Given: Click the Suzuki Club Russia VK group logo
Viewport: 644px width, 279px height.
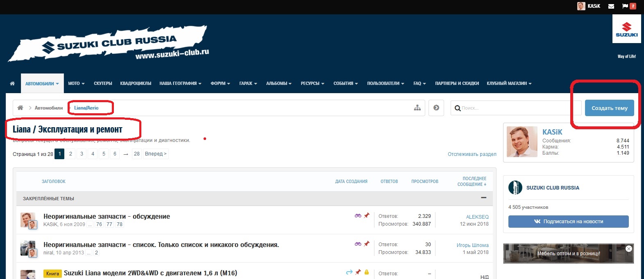Looking at the screenshot, I should coord(515,188).
